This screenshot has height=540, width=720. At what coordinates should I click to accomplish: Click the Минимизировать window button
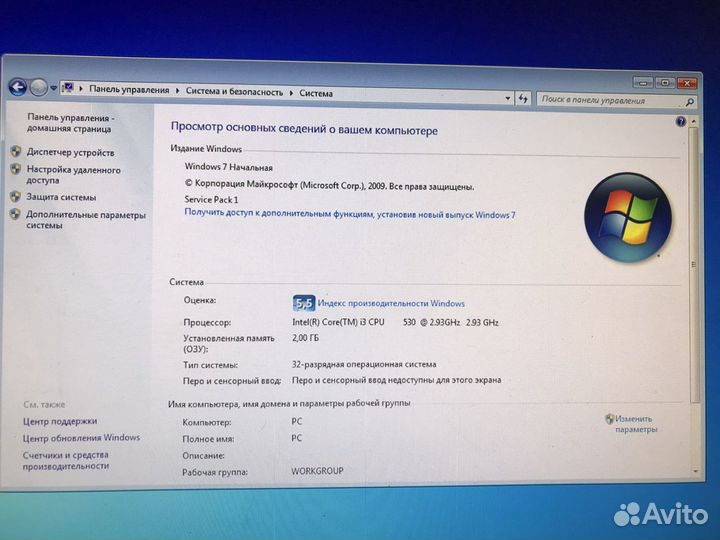(x=643, y=83)
